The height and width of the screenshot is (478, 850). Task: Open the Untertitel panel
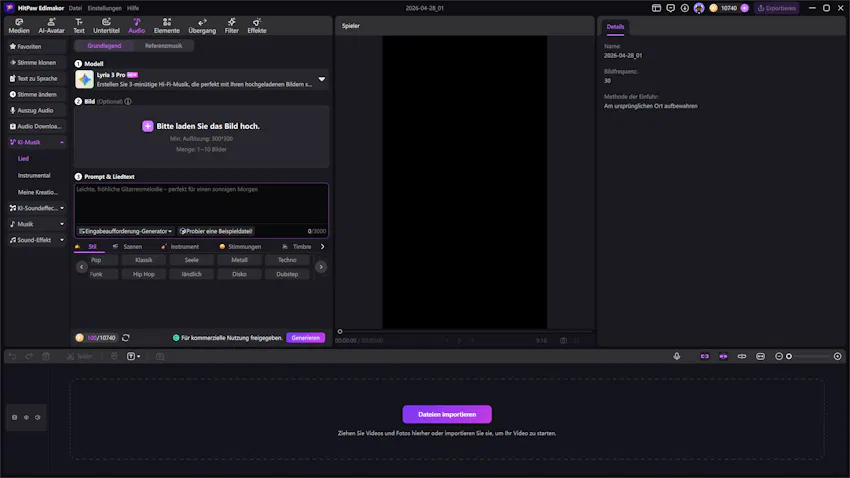click(106, 26)
